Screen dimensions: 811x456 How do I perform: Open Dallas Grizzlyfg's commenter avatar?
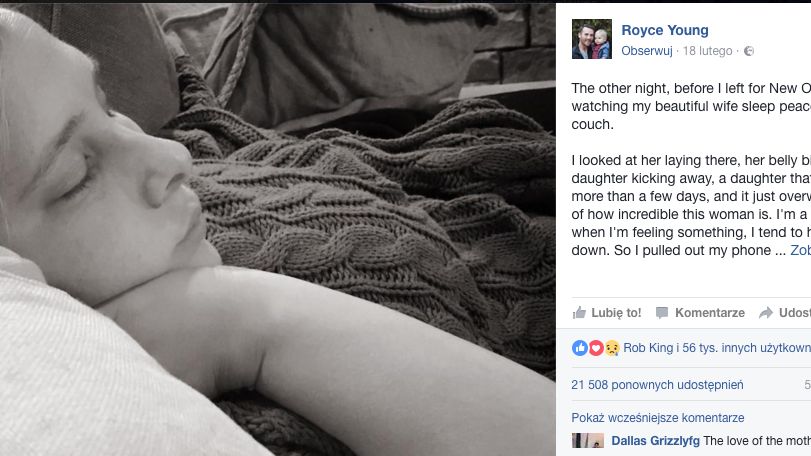click(588, 441)
